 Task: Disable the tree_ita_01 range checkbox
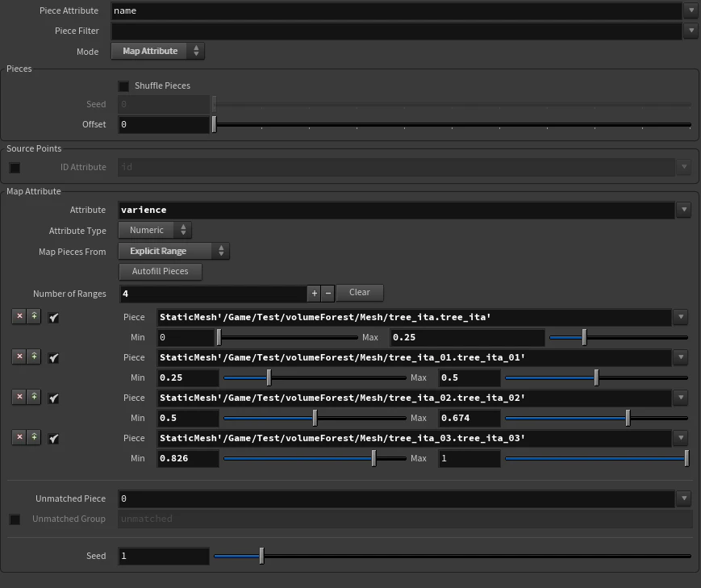[54, 358]
